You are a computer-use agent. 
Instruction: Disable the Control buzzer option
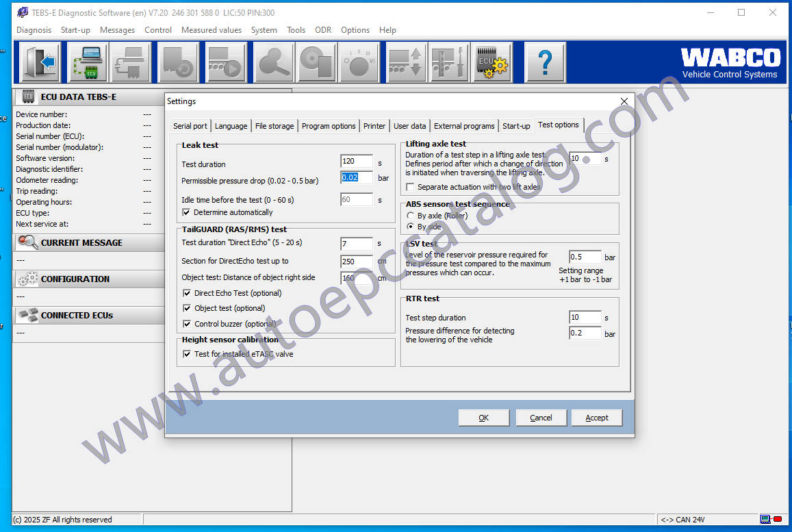tap(187, 323)
